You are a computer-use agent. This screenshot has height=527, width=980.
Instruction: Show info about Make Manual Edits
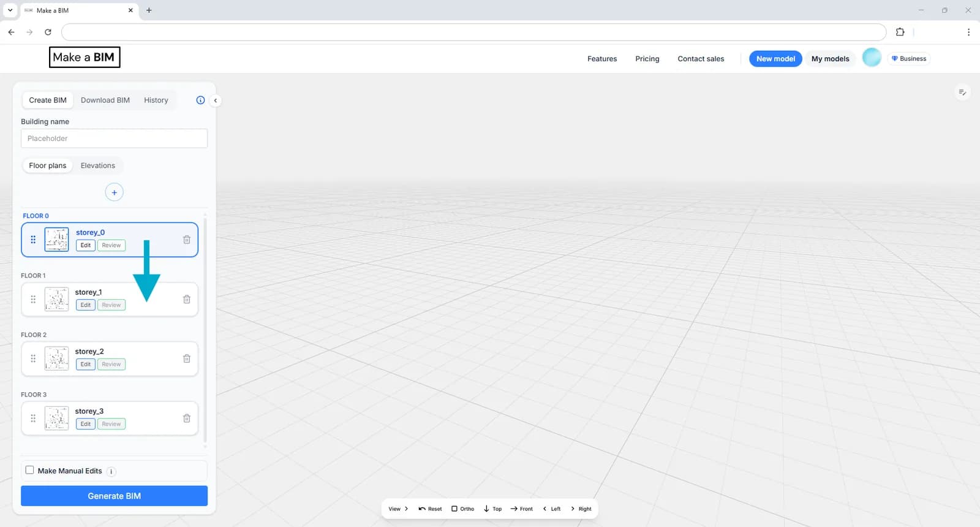(111, 471)
